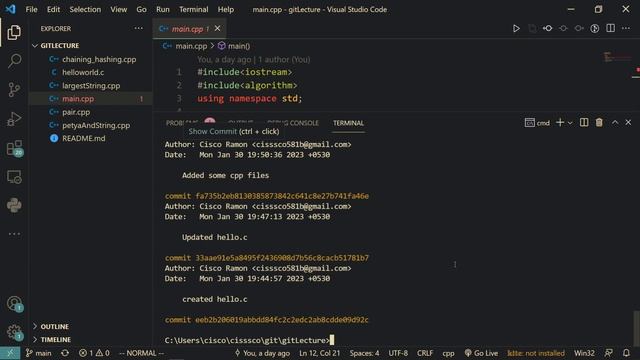This screenshot has width=640, height=360.
Task: Open Source Control view icon
Action: point(14,90)
